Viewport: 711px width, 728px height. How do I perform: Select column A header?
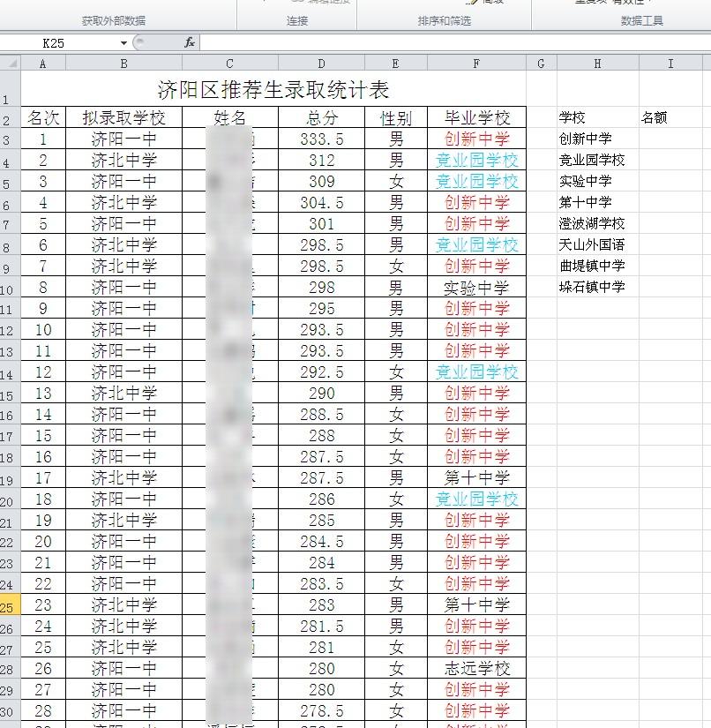point(43,64)
